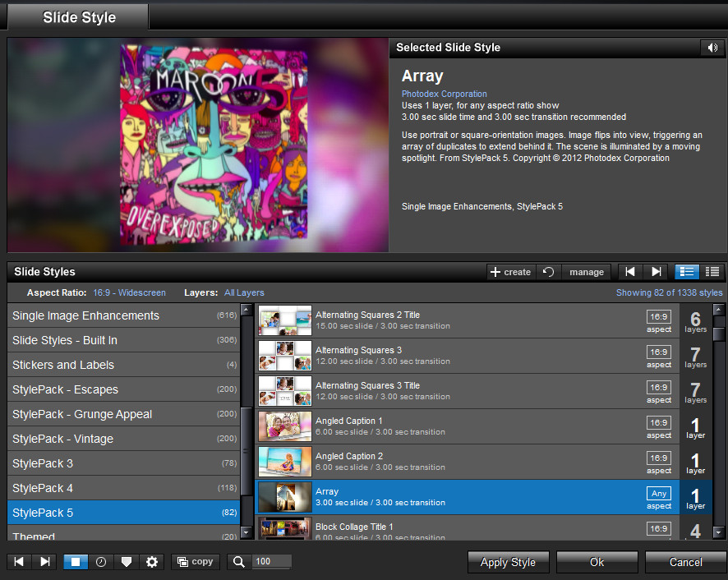
Task: Select Stickers and Labels category
Action: pyautogui.click(x=124, y=365)
